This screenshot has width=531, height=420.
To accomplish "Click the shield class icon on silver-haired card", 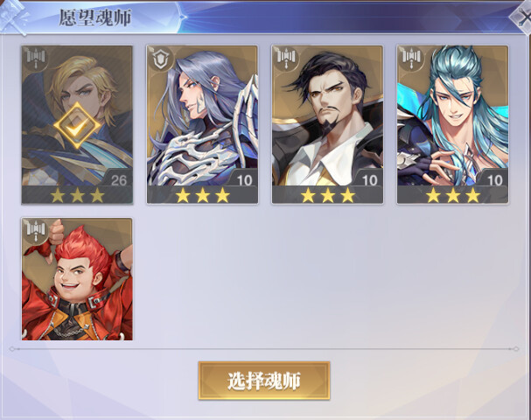I will (160, 59).
